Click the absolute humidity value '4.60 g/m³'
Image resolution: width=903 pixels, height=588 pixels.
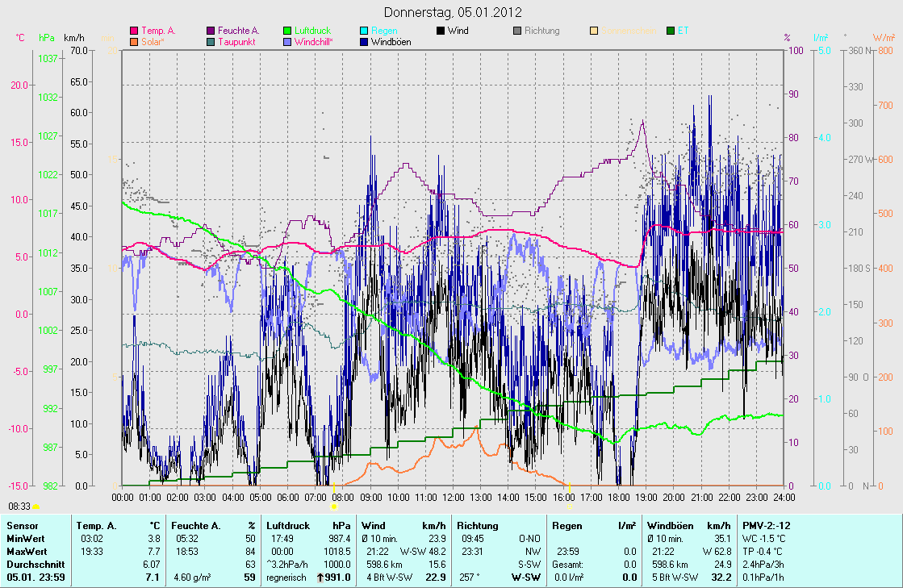click(x=192, y=578)
